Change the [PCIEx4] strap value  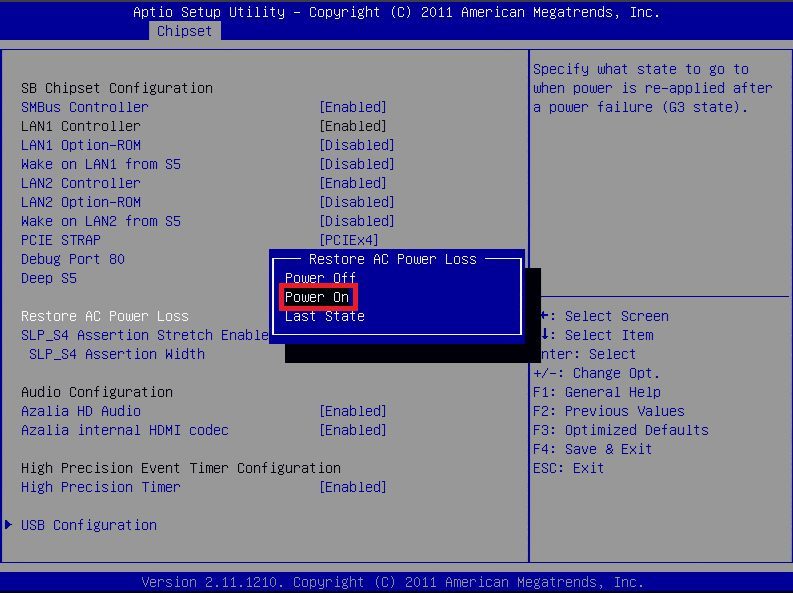349,240
